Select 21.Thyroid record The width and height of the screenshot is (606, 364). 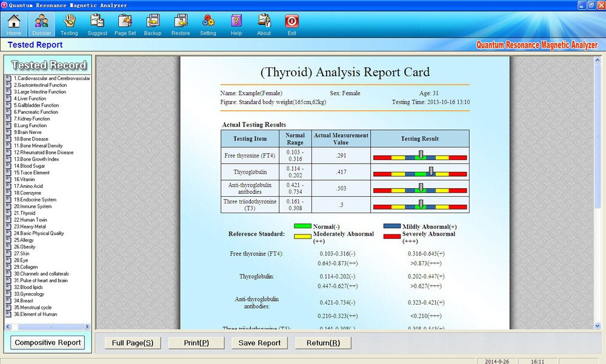point(24,213)
